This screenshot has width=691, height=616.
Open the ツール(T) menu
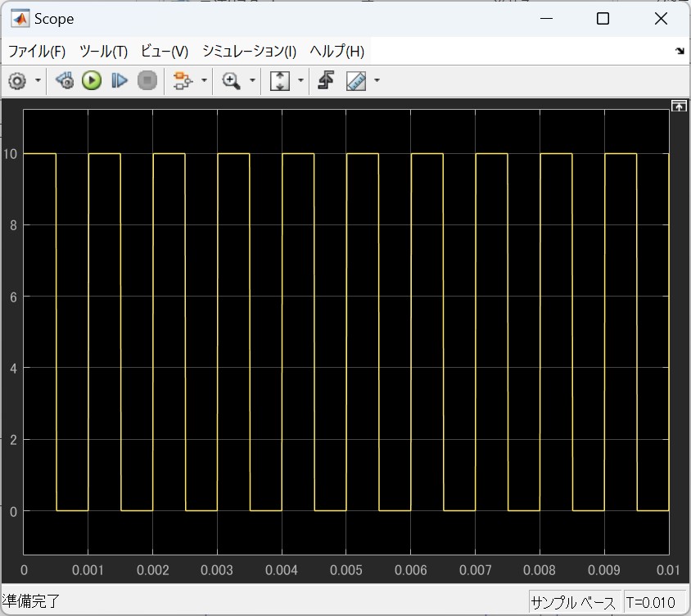pyautogui.click(x=103, y=51)
